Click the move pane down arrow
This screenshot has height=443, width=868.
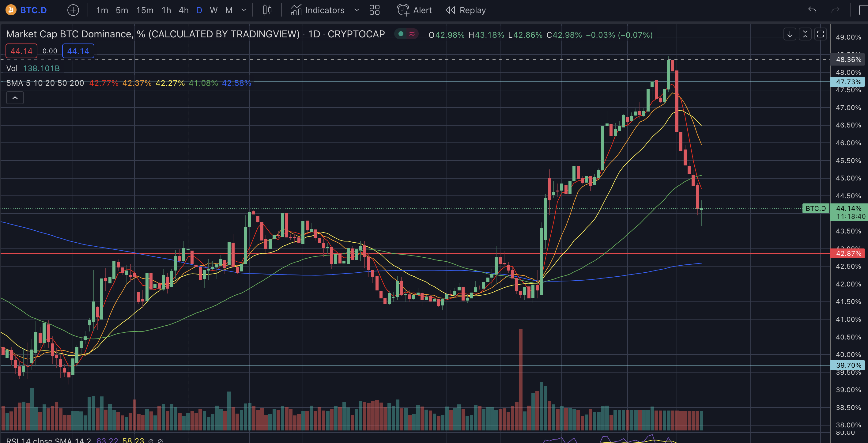pyautogui.click(x=790, y=34)
